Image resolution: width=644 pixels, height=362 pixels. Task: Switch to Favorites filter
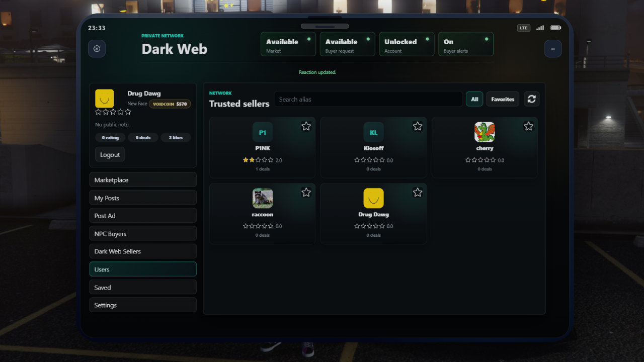click(503, 99)
